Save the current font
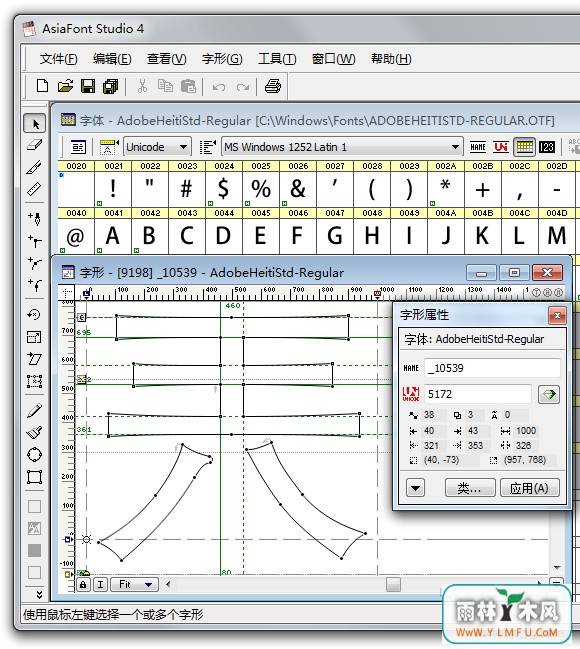 pyautogui.click(x=88, y=86)
